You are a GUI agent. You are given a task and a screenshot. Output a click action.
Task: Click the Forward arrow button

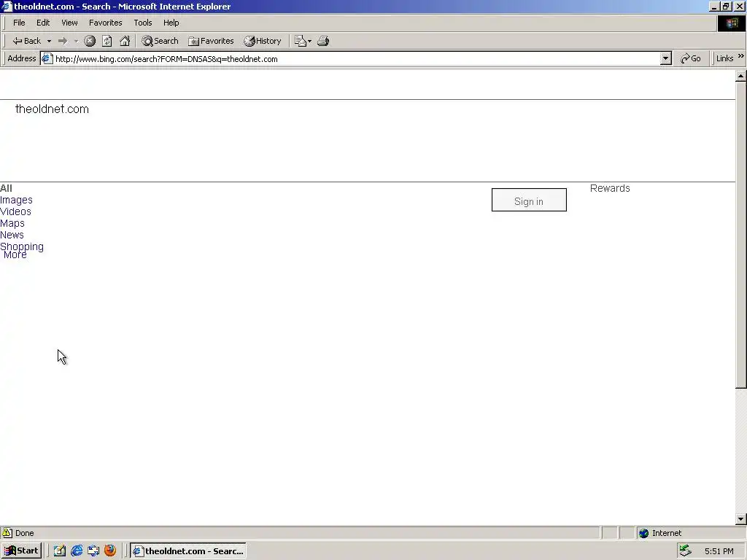coord(63,41)
